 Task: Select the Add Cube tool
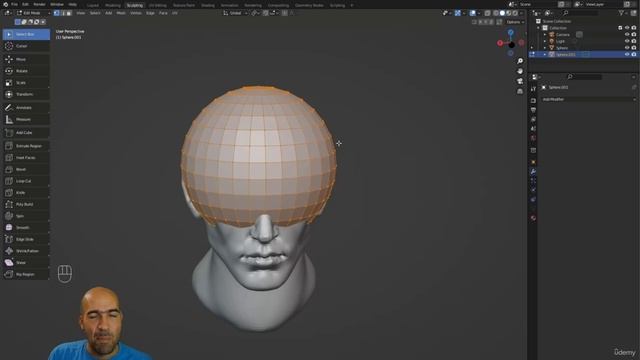[26, 133]
